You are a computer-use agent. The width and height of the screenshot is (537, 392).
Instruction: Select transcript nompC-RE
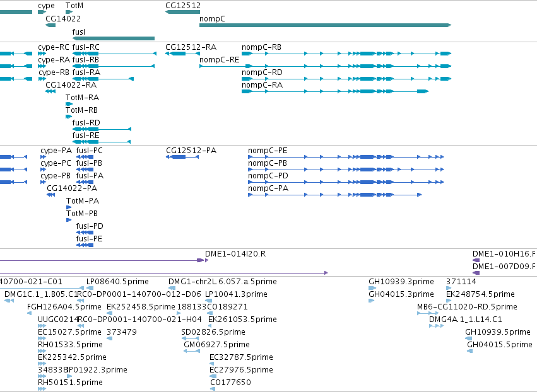(326, 66)
